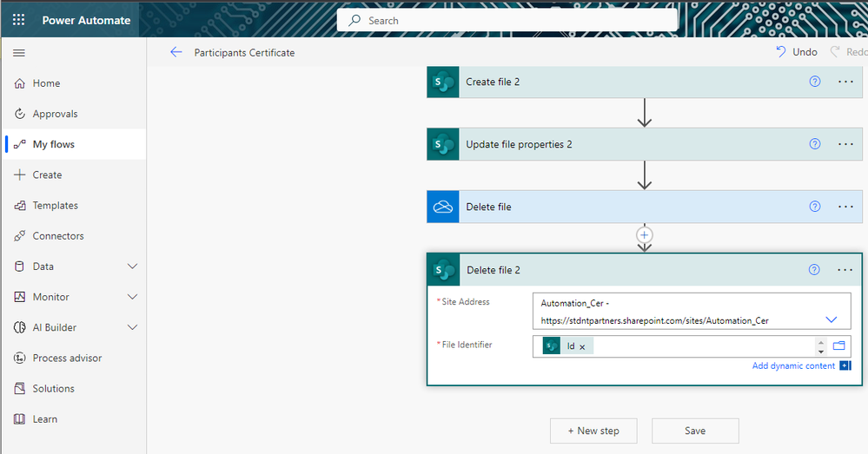Viewport: 868px width, 454px height.
Task: Click the Undo button
Action: point(797,52)
